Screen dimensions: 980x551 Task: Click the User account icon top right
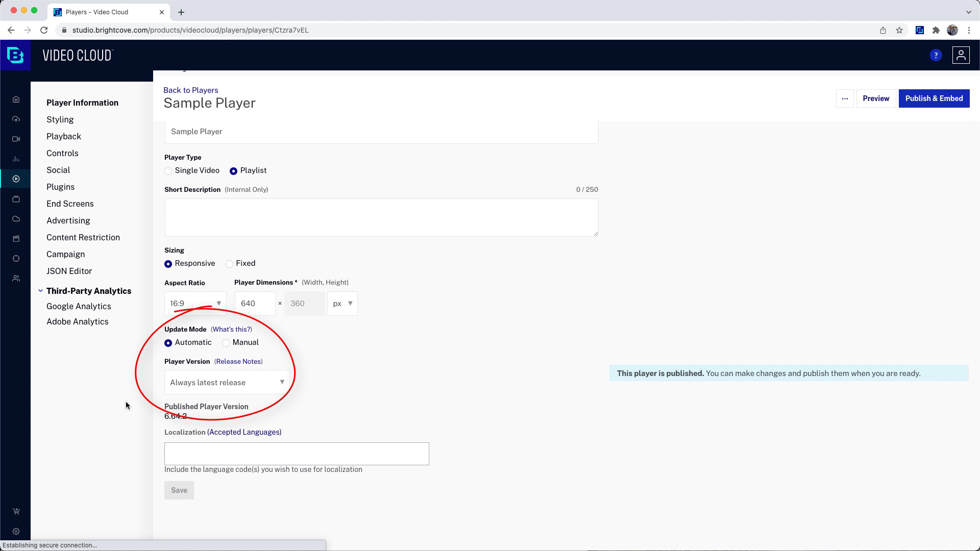[x=961, y=55]
